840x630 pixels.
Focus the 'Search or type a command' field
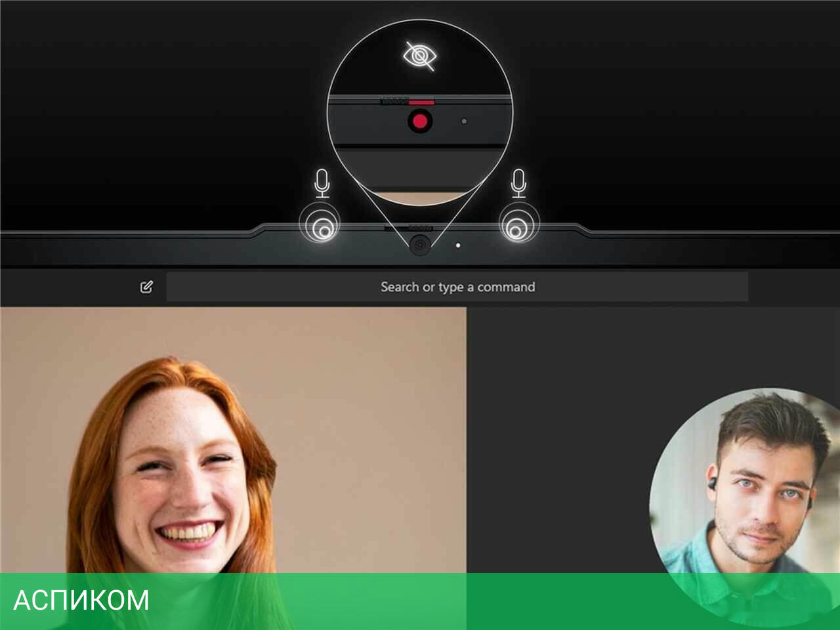[457, 287]
